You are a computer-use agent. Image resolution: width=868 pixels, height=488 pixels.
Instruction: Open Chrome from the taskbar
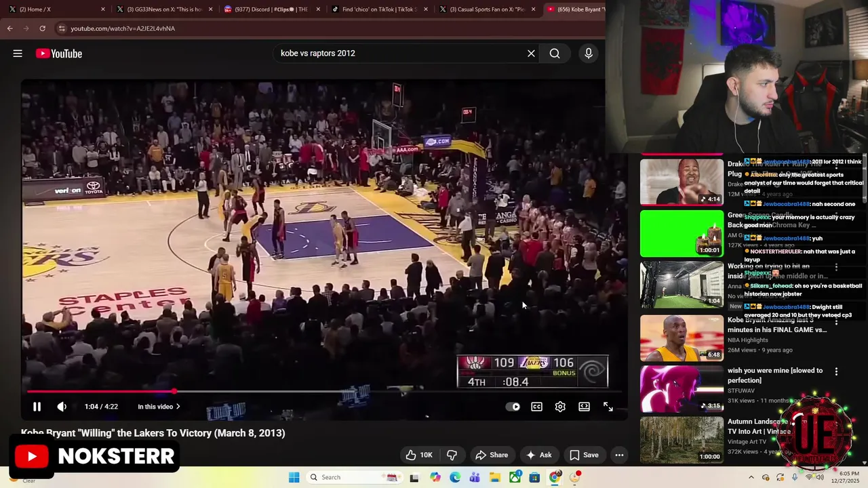555,477
